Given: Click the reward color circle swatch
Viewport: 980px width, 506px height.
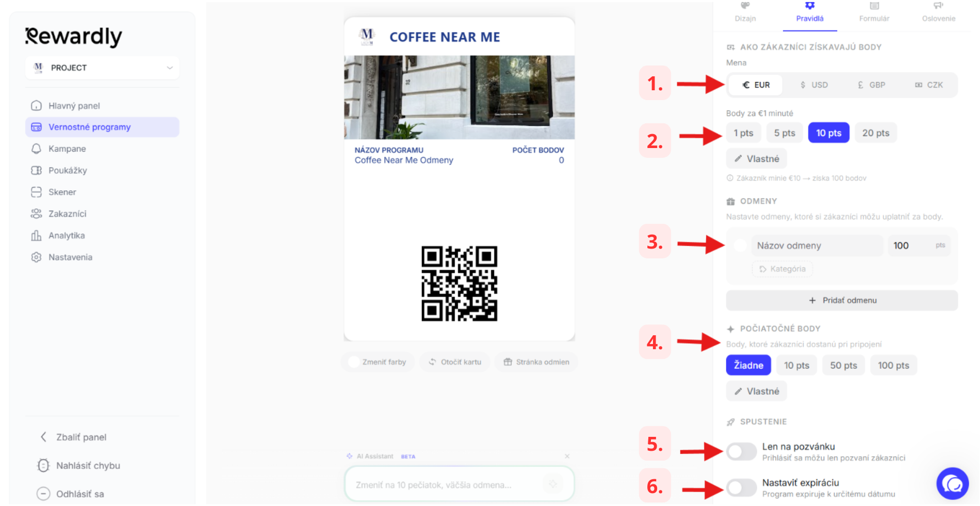Looking at the screenshot, I should coord(740,246).
